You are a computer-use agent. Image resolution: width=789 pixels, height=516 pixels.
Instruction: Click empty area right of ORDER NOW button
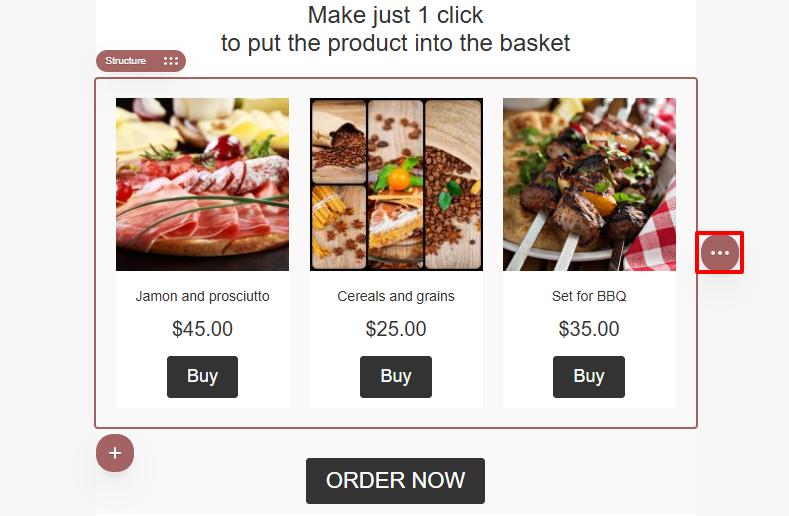[x=589, y=481]
